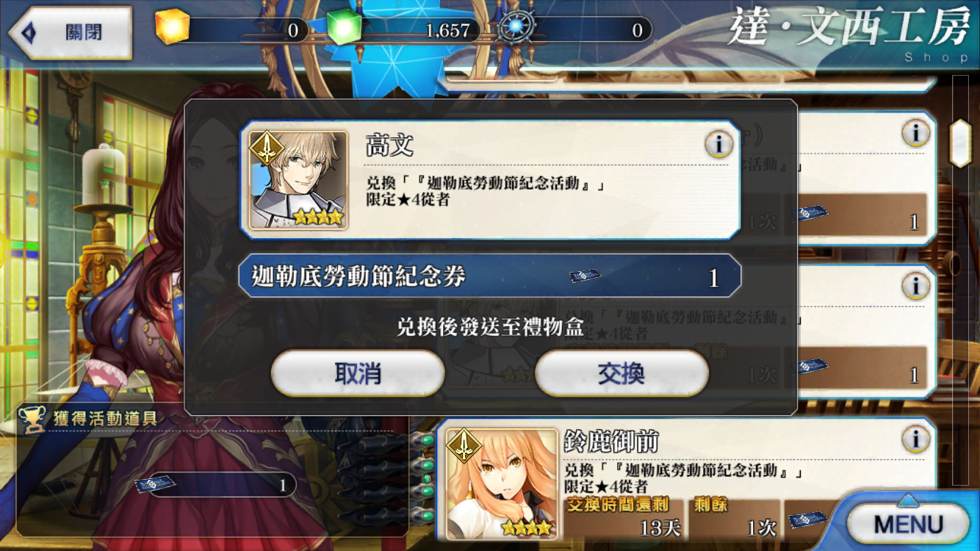Click the shop list scrollbar handle
Viewport: 980px width, 551px height.
[960, 143]
